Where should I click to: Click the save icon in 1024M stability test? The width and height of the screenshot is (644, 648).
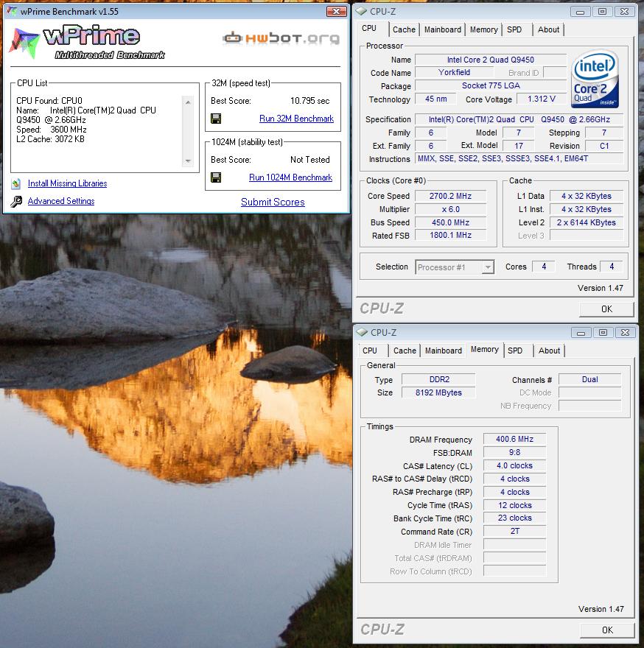[x=215, y=177]
